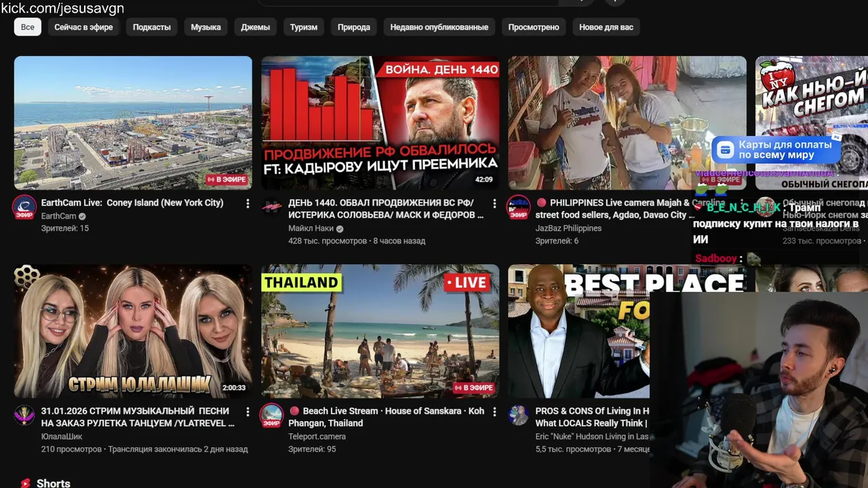Open title 'Beach Live Stream · House of Sanskara'
This screenshot has height=488, width=868.
pyautogui.click(x=387, y=417)
